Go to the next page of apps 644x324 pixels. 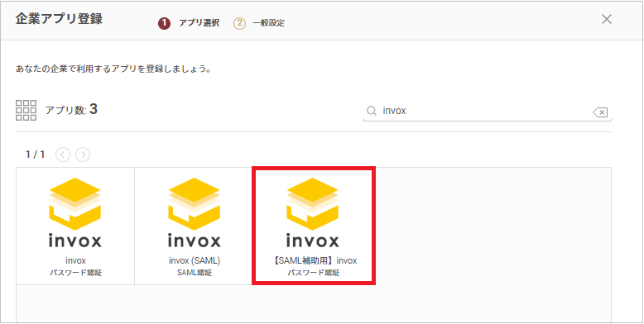coord(83,155)
